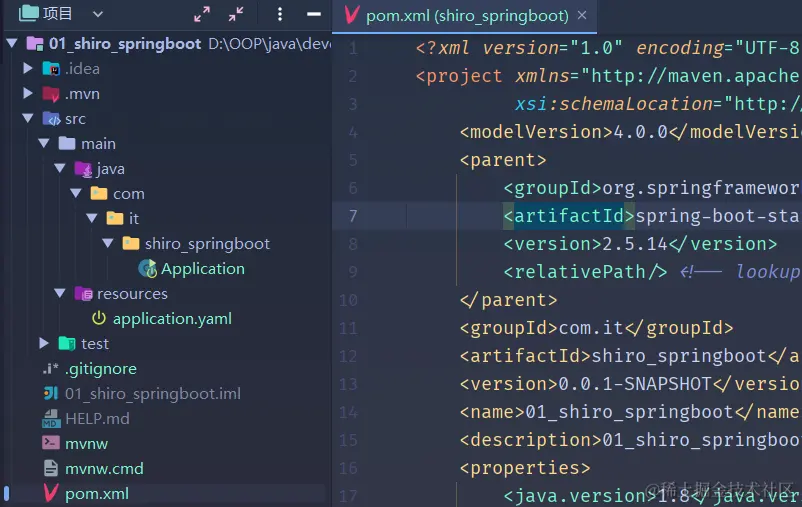Click the Application Spring Boot class icon
Viewport: 802px width, 507px height.
click(x=148, y=269)
